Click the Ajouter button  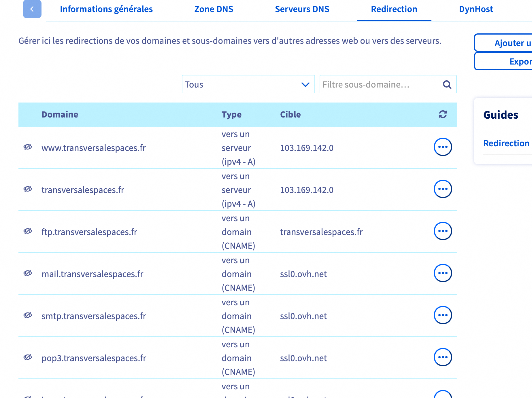pyautogui.click(x=507, y=43)
